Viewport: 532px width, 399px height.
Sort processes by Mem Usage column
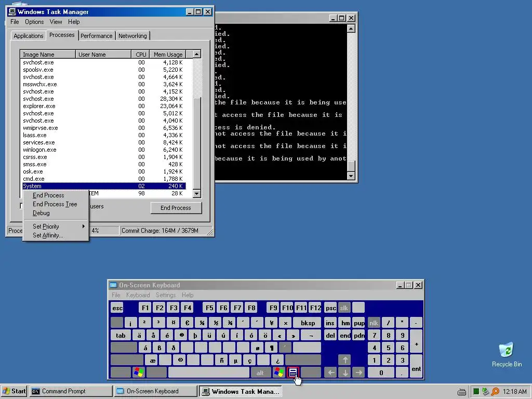(168, 54)
